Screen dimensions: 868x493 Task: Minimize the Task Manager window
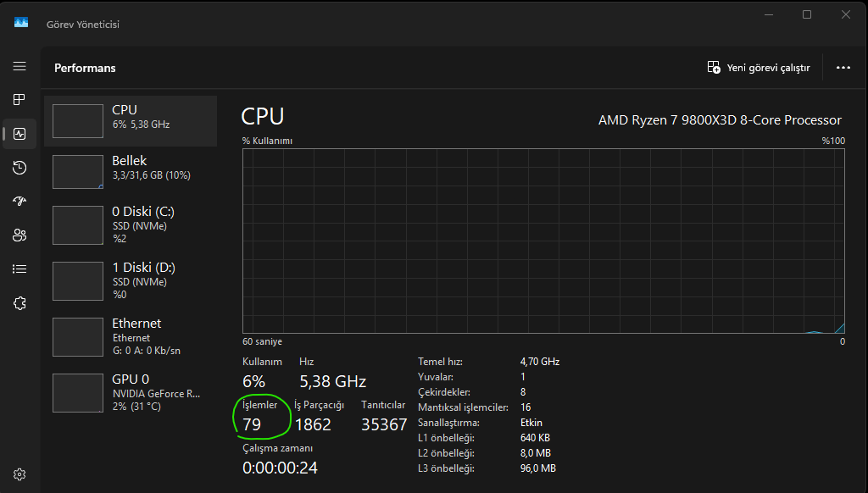point(769,14)
